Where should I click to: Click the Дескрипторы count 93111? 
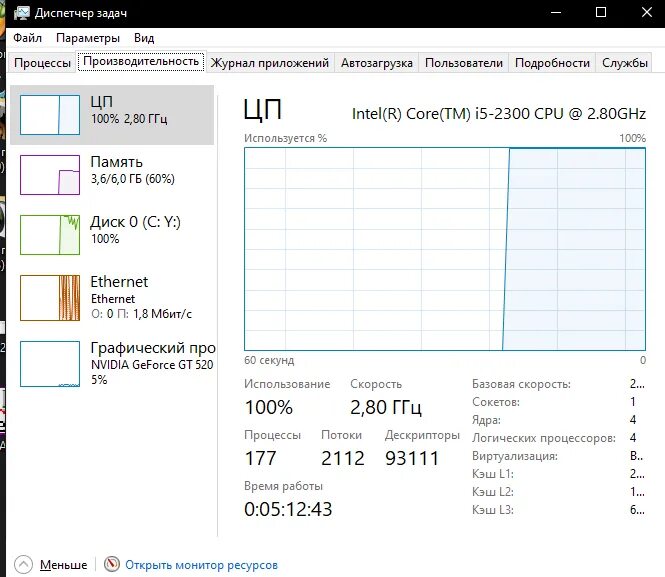click(412, 458)
